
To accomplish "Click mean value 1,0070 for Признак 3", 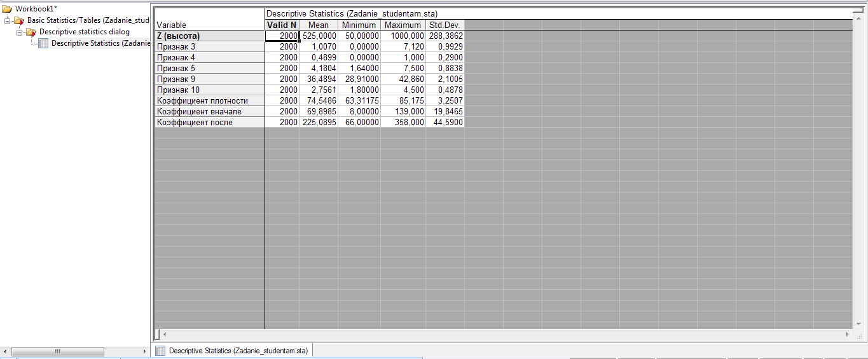I will (x=319, y=47).
